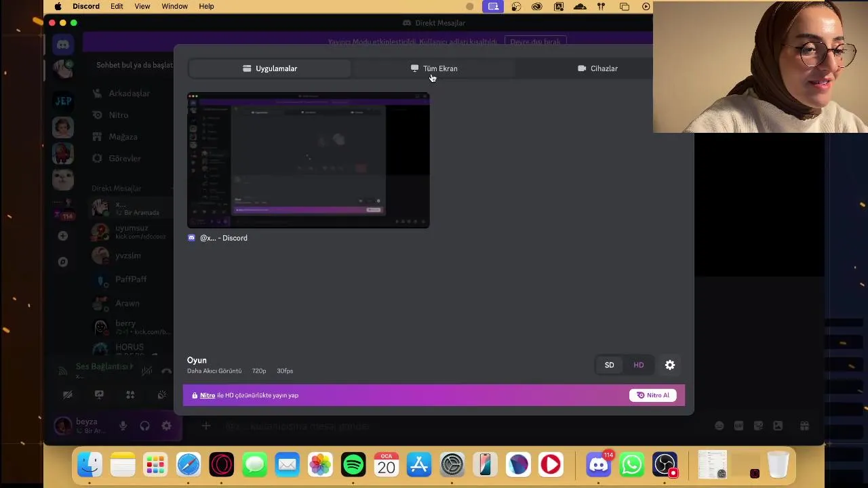Open the soundboard icon in voice controls
The height and width of the screenshot is (488, 868).
[161, 394]
